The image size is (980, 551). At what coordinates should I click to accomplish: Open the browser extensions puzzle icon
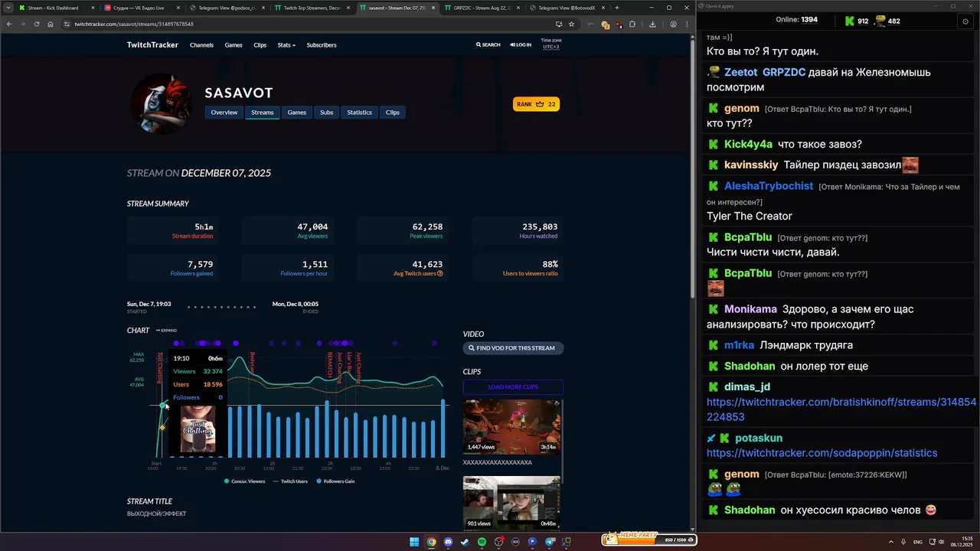(x=632, y=24)
